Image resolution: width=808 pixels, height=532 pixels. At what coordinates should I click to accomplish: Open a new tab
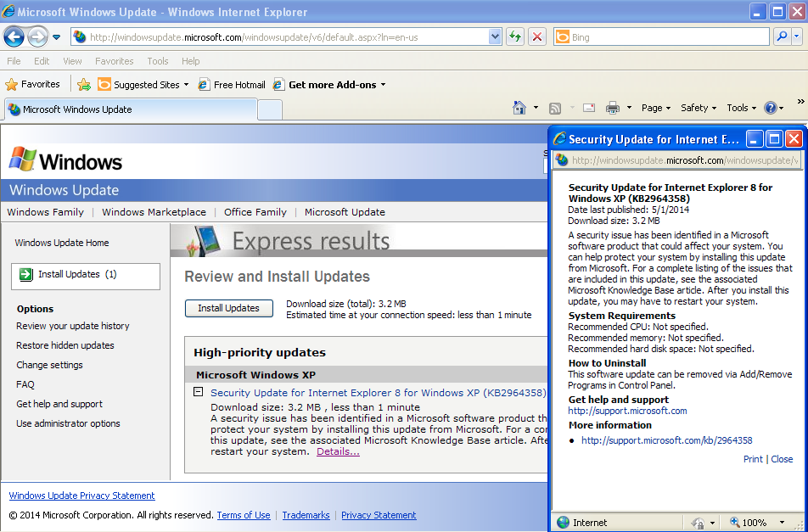pos(270,109)
